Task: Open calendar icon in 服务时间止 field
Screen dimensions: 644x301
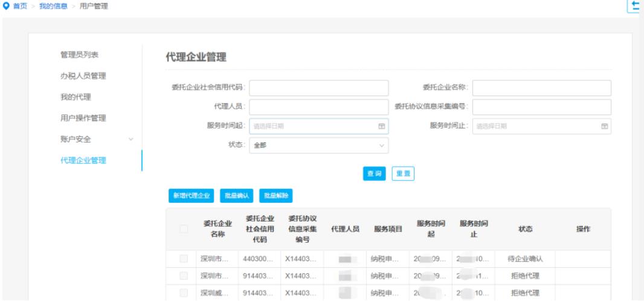Action: [x=604, y=126]
